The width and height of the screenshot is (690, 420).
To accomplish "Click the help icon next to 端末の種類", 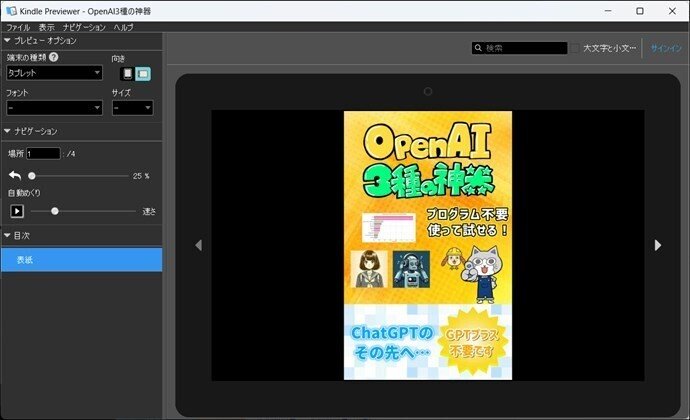I will (54, 57).
